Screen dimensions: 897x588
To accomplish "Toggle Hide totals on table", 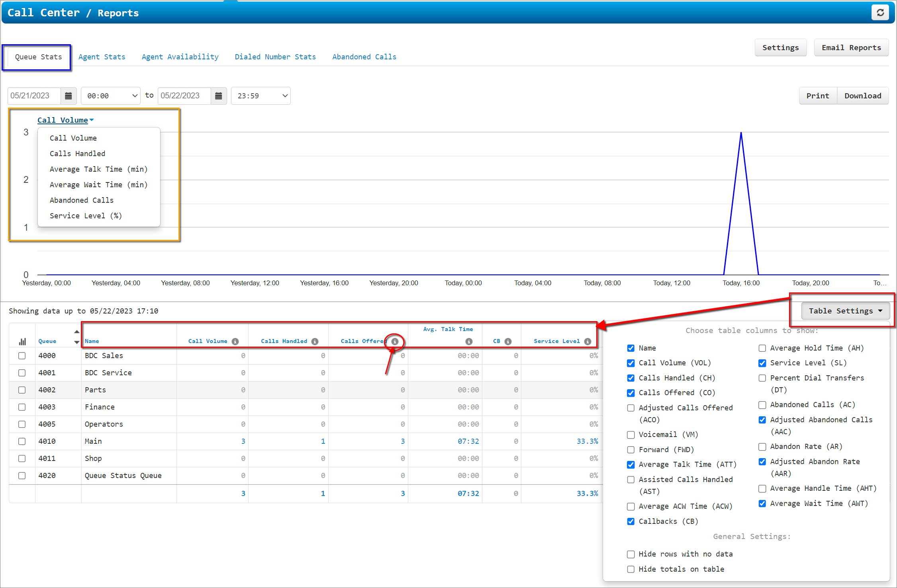I will tap(631, 569).
